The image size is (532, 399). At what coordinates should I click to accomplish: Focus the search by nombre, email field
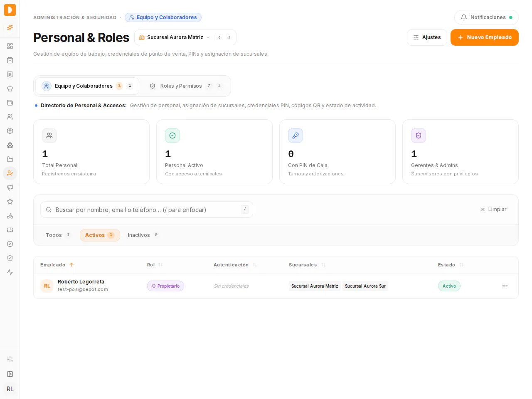tap(147, 209)
